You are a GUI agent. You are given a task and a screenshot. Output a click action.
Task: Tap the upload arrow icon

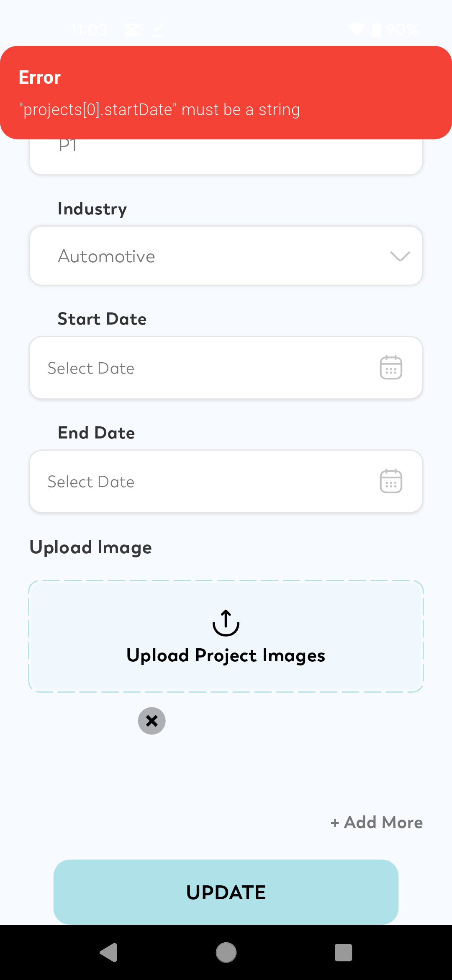coord(226,623)
